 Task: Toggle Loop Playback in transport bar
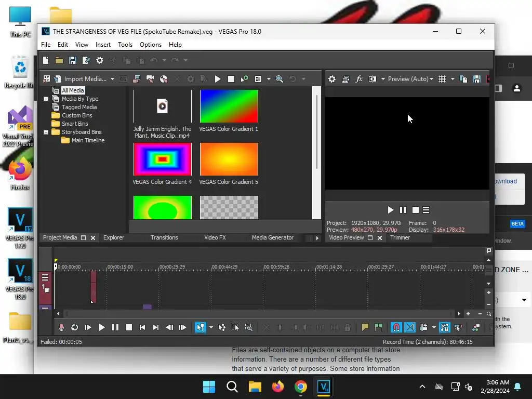[75, 327]
